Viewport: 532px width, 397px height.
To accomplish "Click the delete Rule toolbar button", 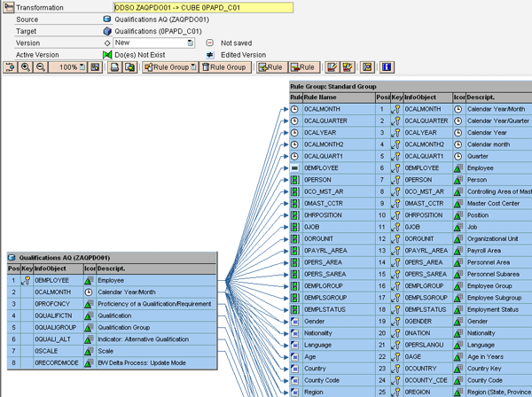I will 302,67.
